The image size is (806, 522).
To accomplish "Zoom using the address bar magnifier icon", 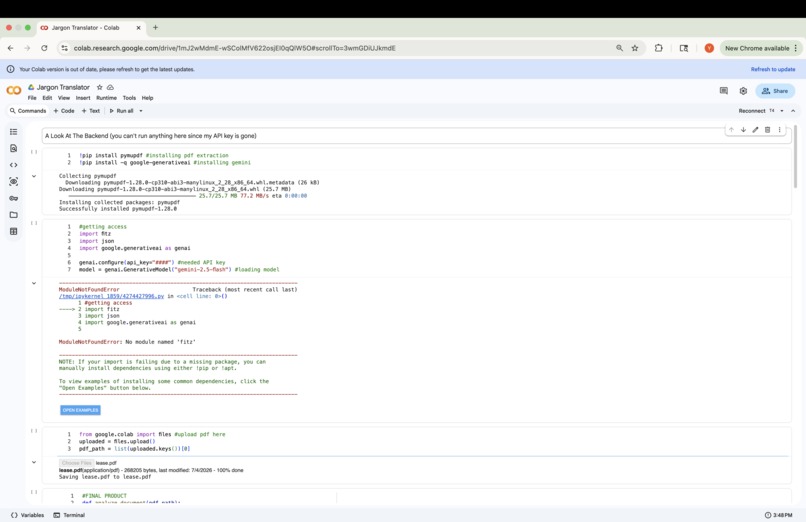I will point(619,48).
